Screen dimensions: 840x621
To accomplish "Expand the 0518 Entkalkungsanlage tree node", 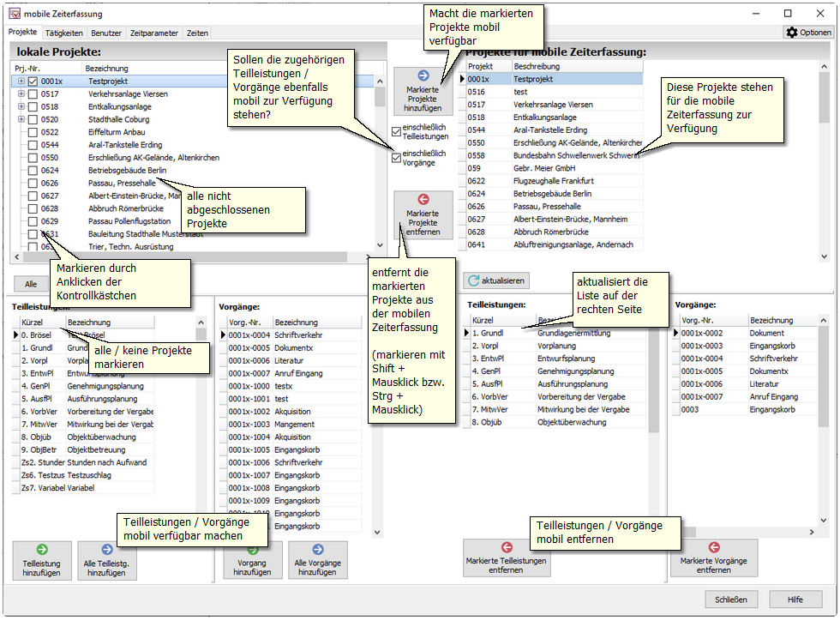I will tap(21, 107).
